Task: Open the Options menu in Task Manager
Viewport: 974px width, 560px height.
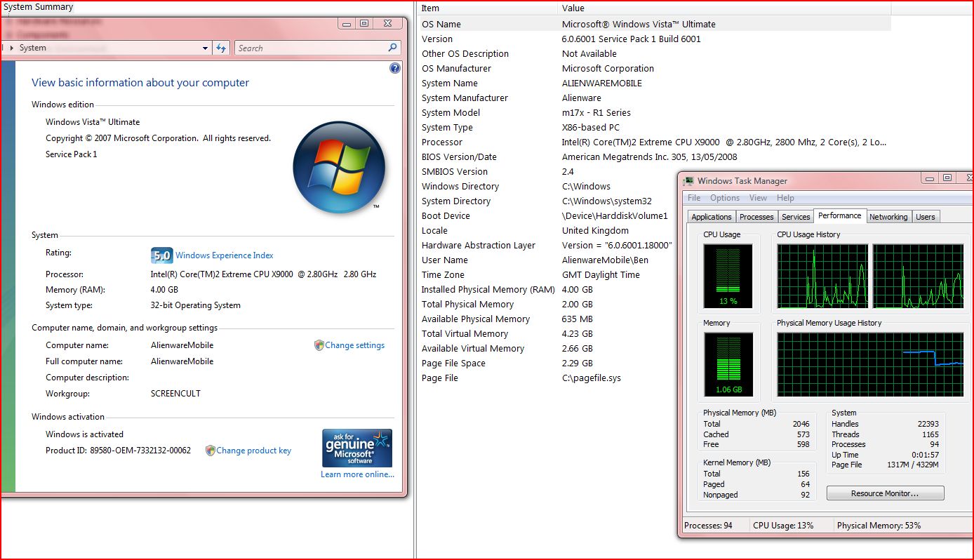Action: (x=725, y=198)
